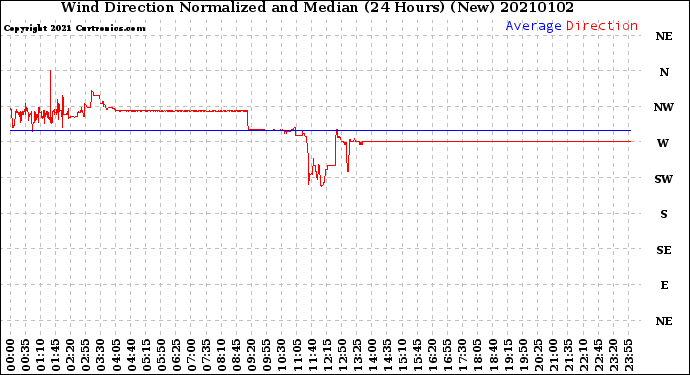Image resolution: width=690 pixels, height=375 pixels.
Task: Click the 23:55 time label
Action: (630, 355)
